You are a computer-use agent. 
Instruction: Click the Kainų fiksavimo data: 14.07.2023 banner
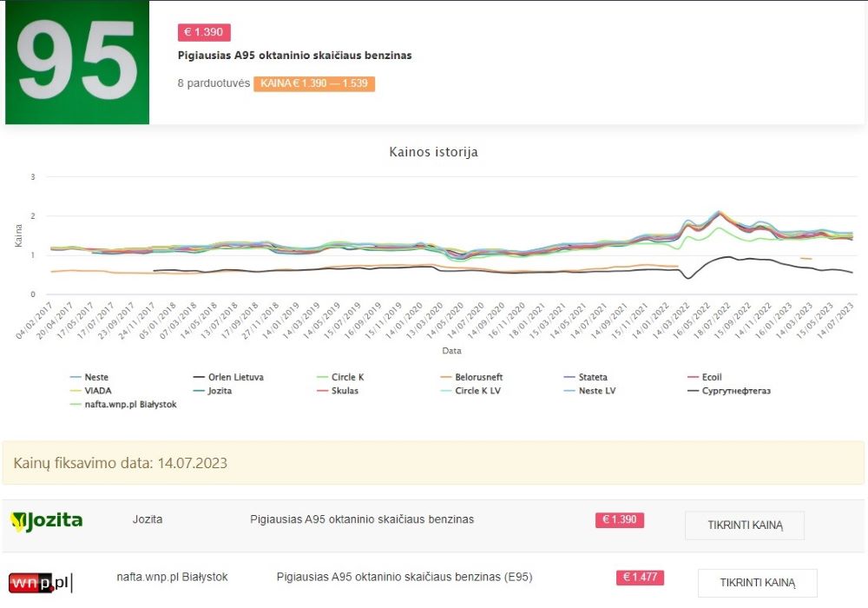tap(433, 463)
